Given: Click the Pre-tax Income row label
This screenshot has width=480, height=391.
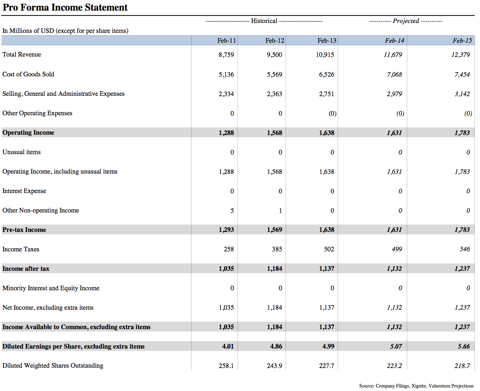Looking at the screenshot, I should pyautogui.click(x=24, y=230).
